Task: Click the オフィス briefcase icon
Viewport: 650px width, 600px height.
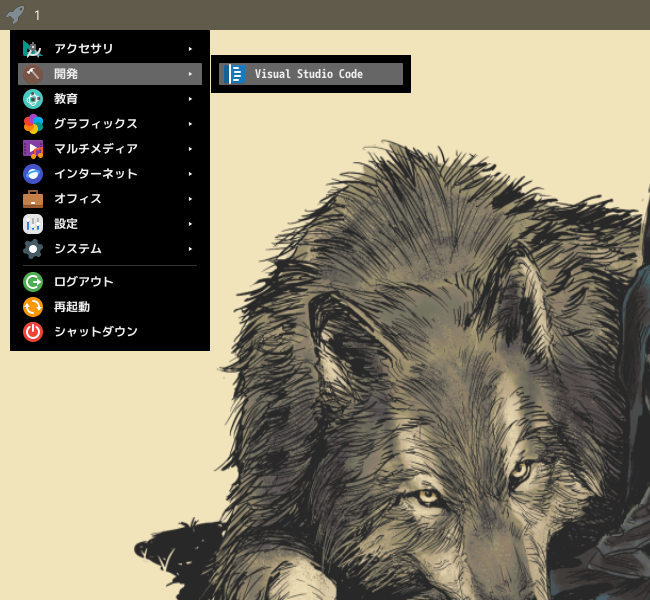Action: [x=33, y=199]
